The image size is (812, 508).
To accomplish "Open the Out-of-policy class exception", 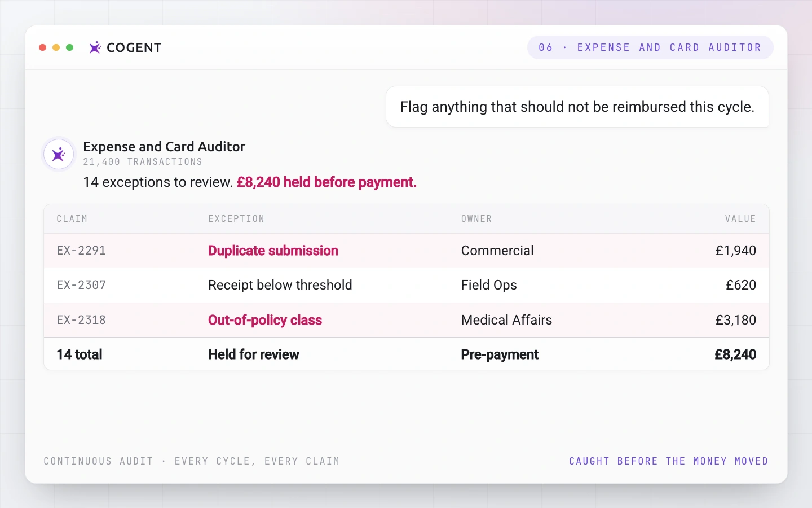I will click(x=265, y=320).
